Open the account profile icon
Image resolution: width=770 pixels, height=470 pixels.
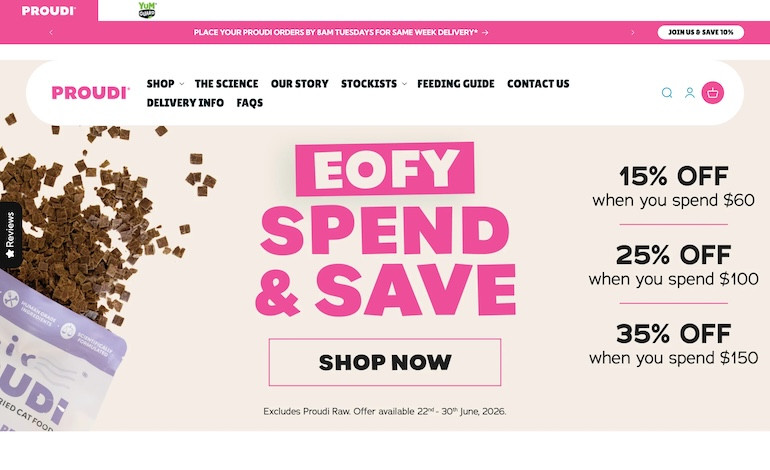tap(689, 93)
